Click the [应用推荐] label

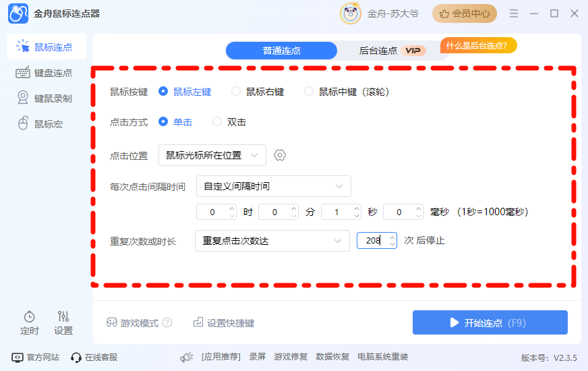(x=221, y=357)
